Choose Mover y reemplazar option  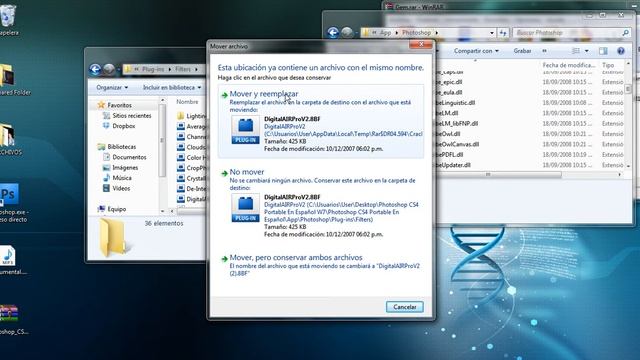(x=320, y=121)
